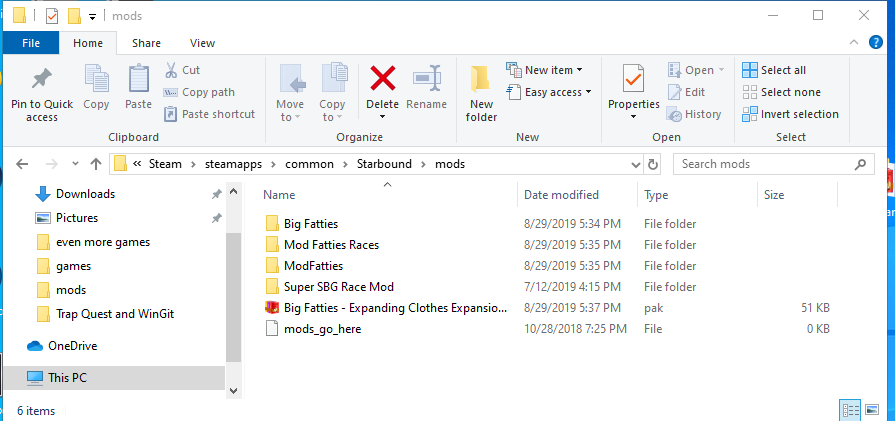This screenshot has height=421, width=895.
Task: Expand the address bar history dropdown
Action: [x=634, y=164]
